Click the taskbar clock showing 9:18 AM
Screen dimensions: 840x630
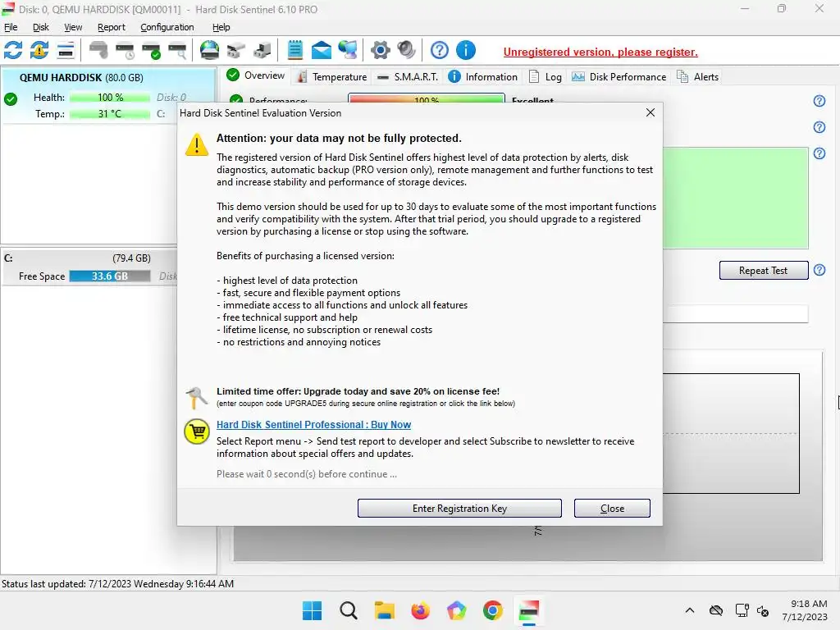[805, 610]
